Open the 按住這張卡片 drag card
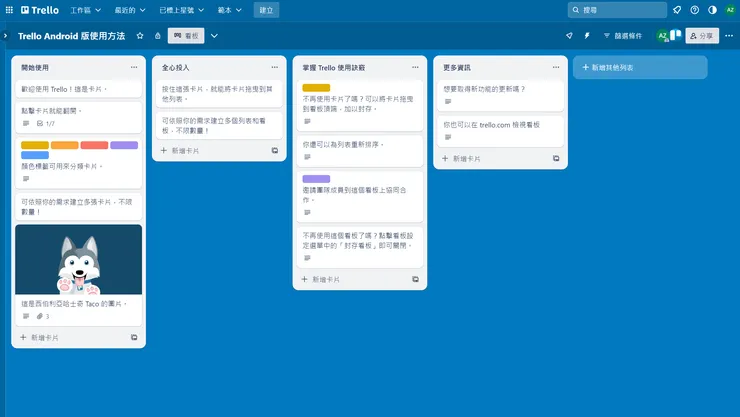Viewport: 740px width, 417px height. [219, 94]
